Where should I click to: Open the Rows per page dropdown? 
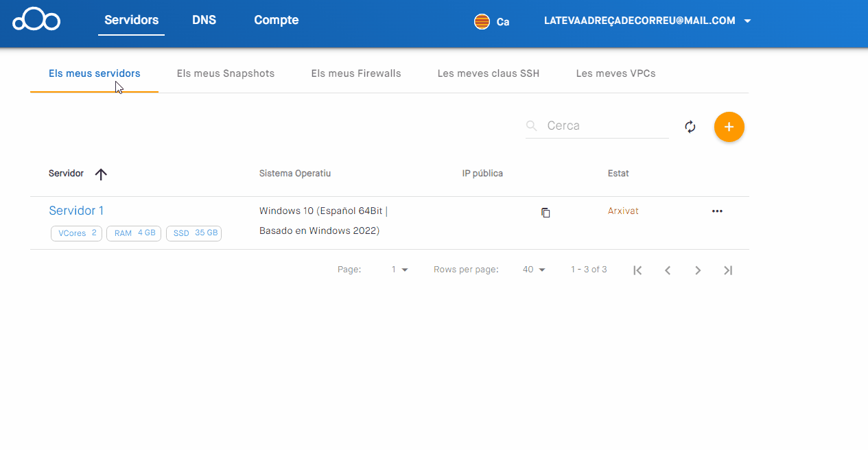(x=534, y=270)
